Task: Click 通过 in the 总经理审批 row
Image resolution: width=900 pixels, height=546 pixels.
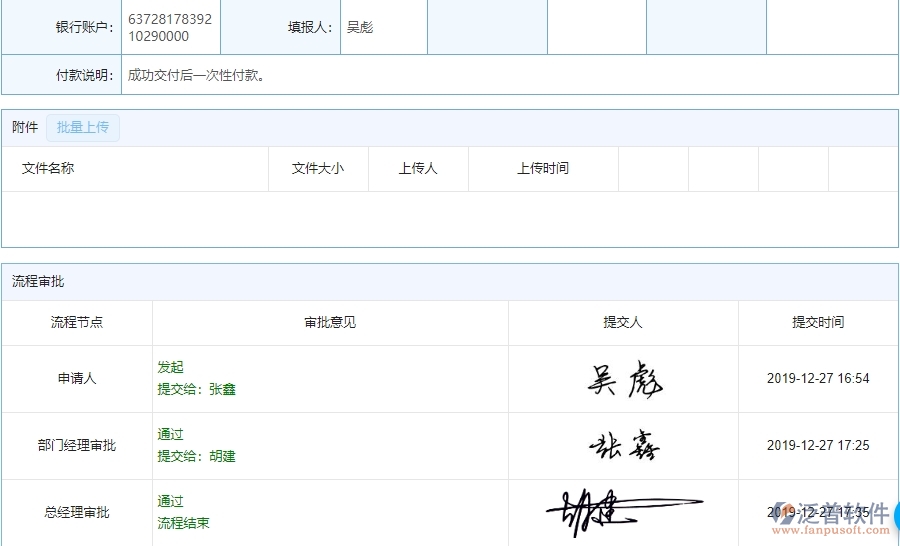Action: [170, 501]
